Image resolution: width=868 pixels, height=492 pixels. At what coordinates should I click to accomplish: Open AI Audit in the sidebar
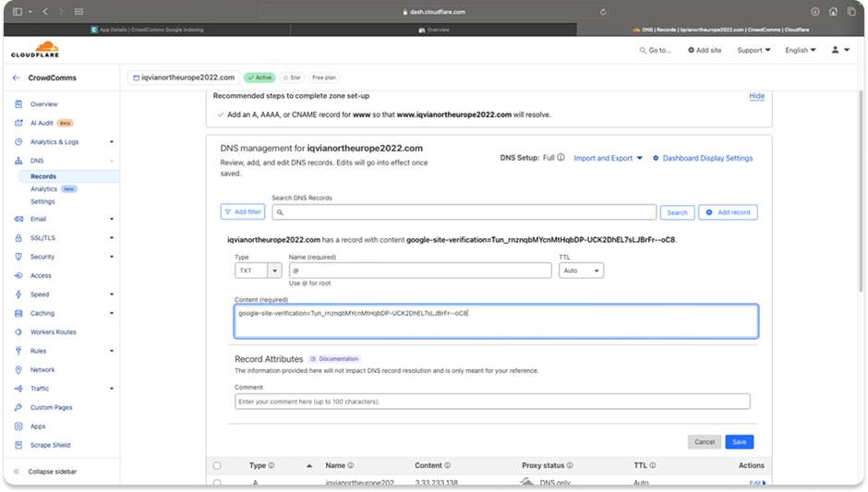[x=42, y=123]
